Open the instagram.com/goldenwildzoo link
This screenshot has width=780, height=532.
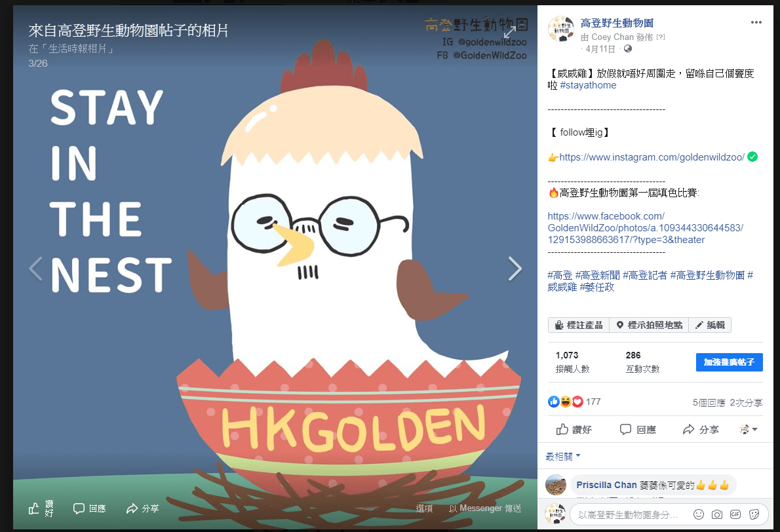[652, 157]
